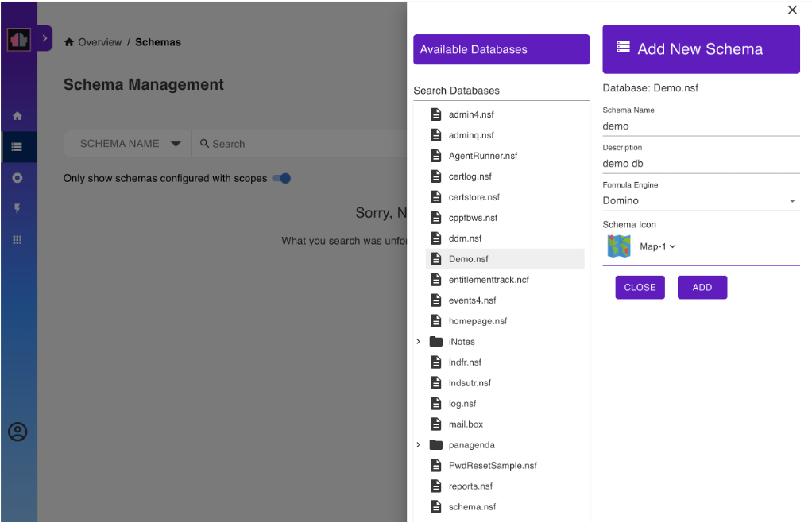Open the Scopes circle icon in sidebar
Viewport: 812px width, 523px height.
point(17,178)
